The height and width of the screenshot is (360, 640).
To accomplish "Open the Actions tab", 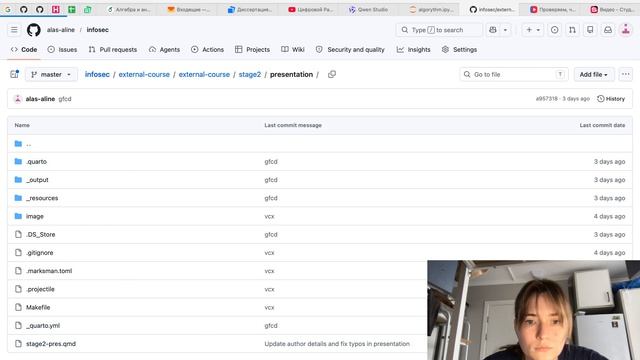I will point(208,49).
